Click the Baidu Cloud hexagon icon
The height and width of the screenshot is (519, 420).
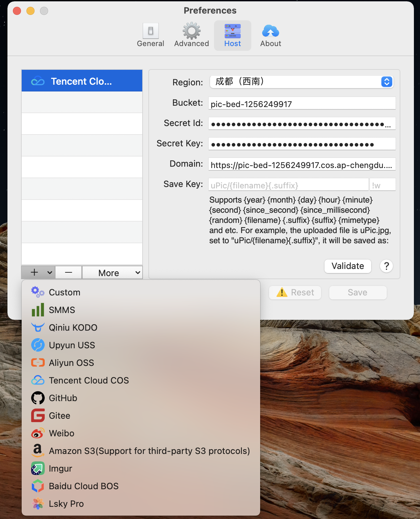click(x=38, y=486)
